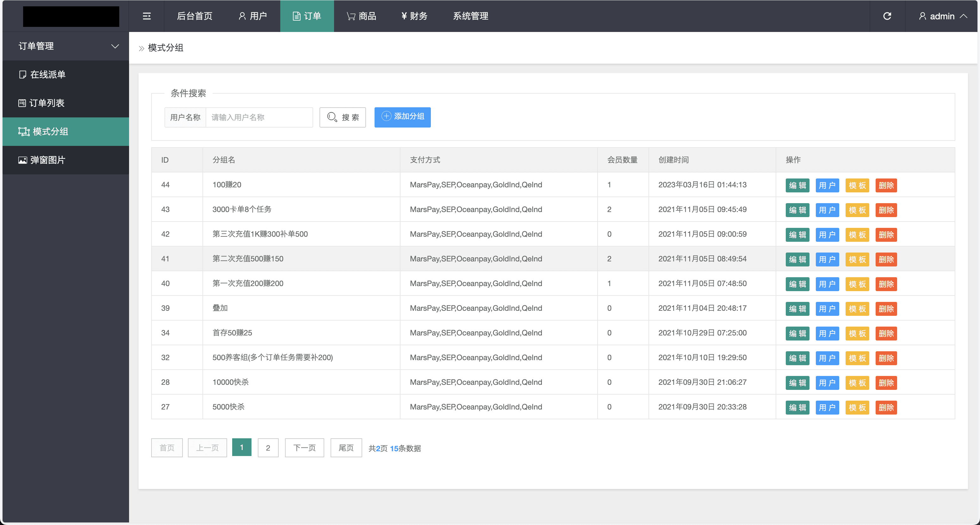Open the 用户 top navigation menu

point(253,16)
